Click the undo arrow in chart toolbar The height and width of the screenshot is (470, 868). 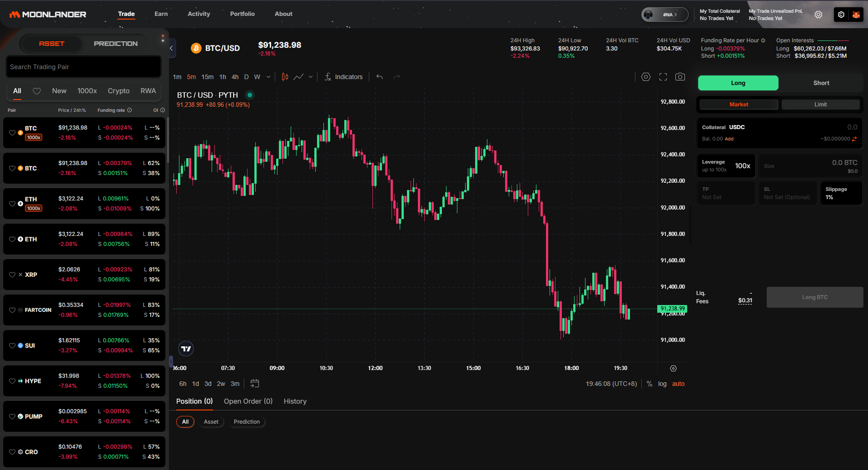tap(379, 77)
